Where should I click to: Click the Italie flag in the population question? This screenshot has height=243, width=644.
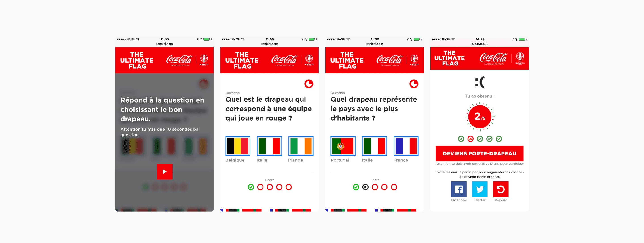pos(374,146)
